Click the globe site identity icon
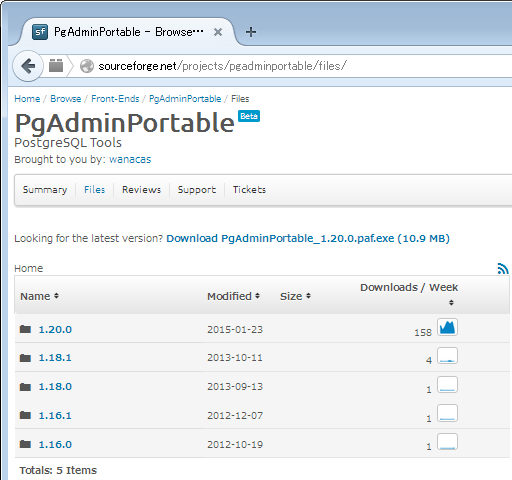This screenshot has width=512, height=480. tap(87, 66)
